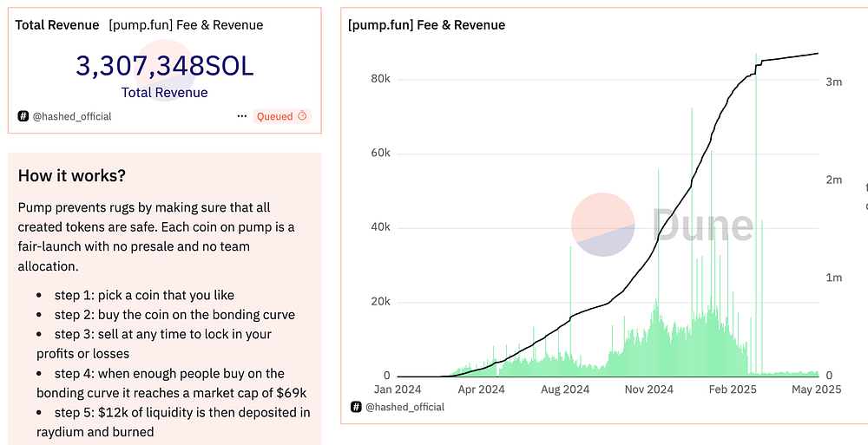Click [pump.fun] Fee & Revenue query name beside Total Revenue
This screenshot has width=868, height=445.
point(186,25)
